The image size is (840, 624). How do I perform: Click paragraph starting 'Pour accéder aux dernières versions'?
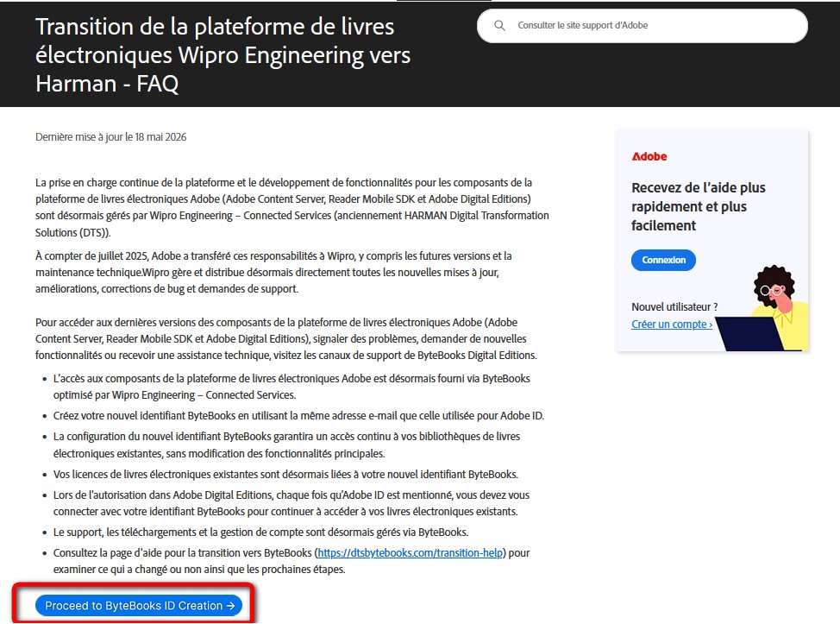pos(286,339)
